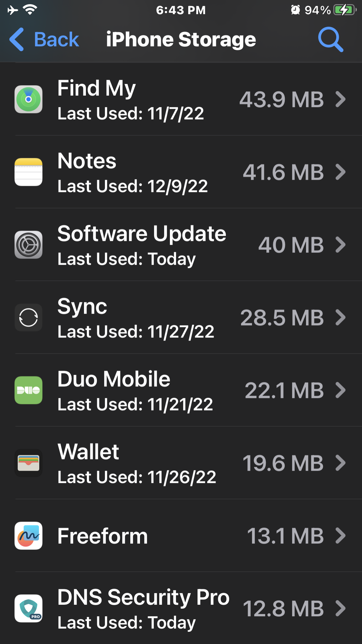This screenshot has width=362, height=644.
Task: Open the chevron beside 13.1 MB
Action: coord(340,536)
